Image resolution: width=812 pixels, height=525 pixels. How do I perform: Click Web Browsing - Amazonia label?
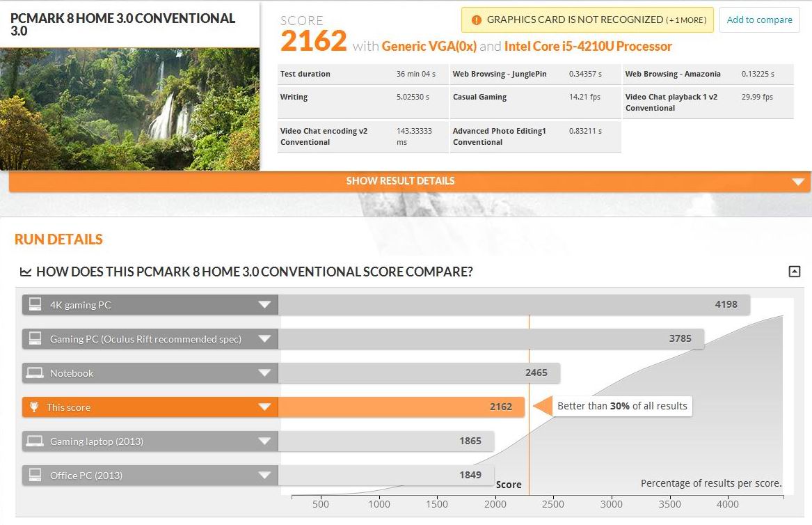tap(673, 74)
